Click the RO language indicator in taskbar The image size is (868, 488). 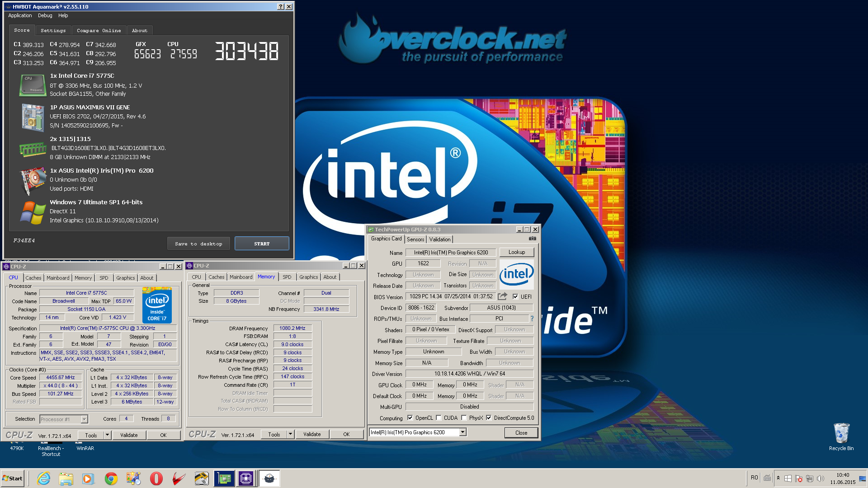click(x=754, y=478)
